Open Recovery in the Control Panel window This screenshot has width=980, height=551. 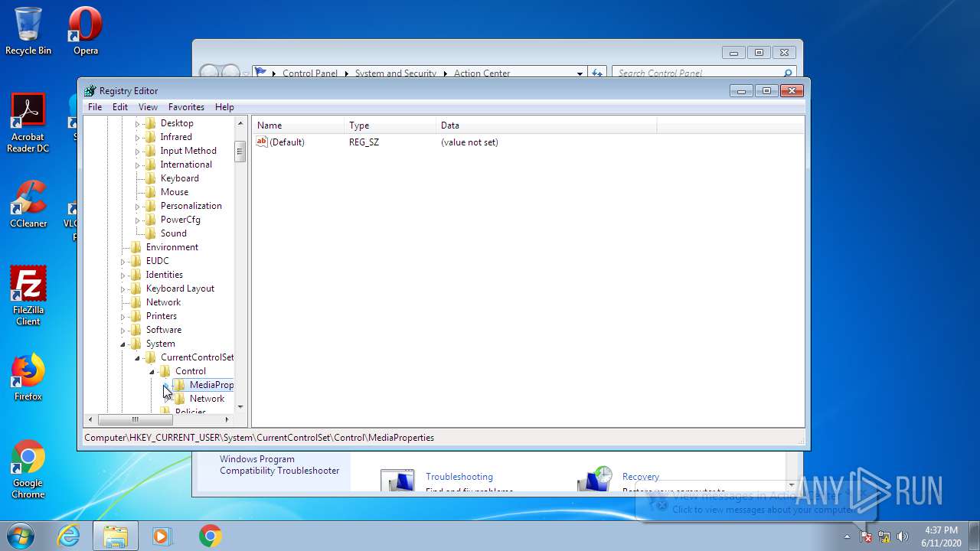(x=640, y=477)
